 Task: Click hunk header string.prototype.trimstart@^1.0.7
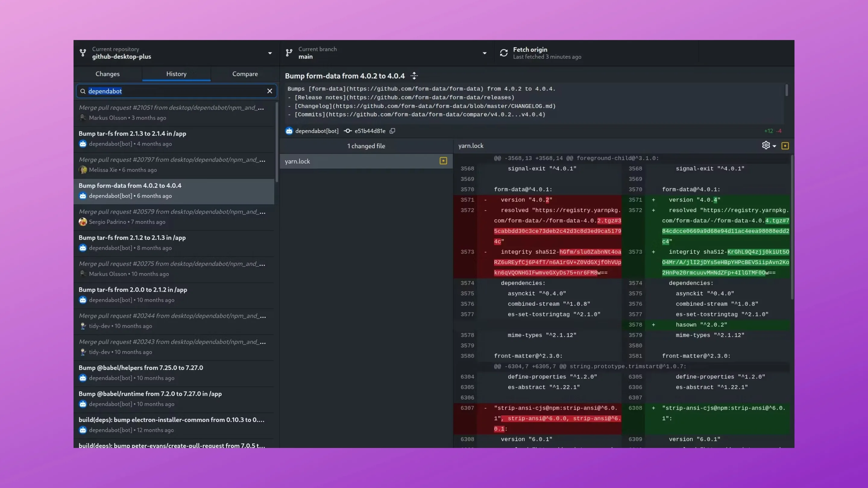[x=590, y=366]
